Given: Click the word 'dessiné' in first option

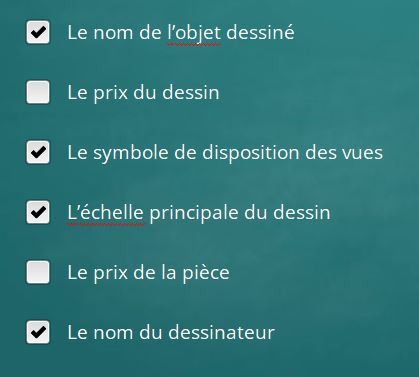Looking at the screenshot, I should coord(260,32).
